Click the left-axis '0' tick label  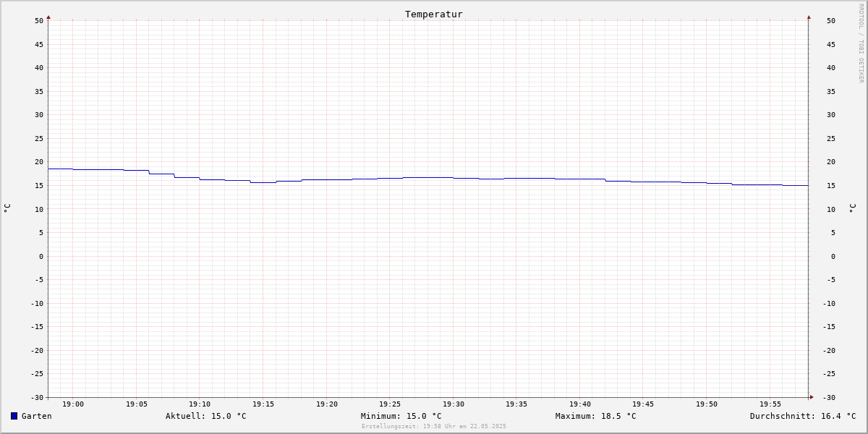click(41, 256)
